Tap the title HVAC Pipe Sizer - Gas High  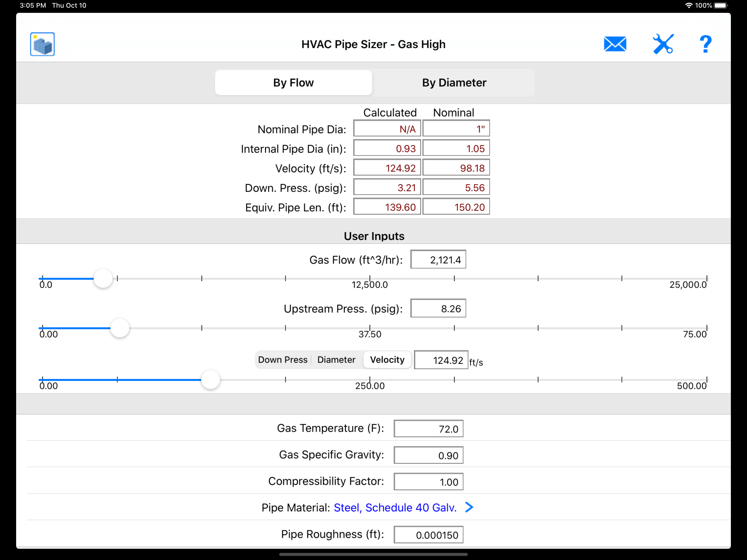373,44
